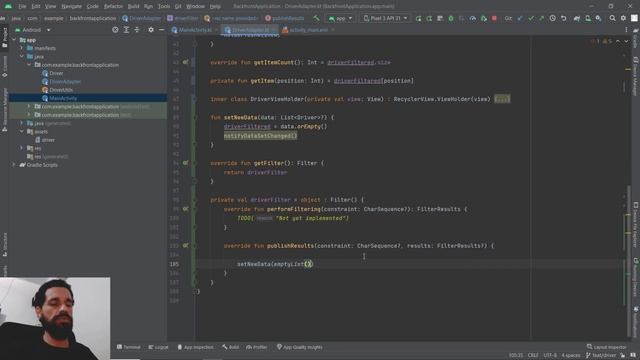Viewport: 640px width, 360px height.
Task: Switch to the activity_main.xml editor tab
Action: (308, 30)
